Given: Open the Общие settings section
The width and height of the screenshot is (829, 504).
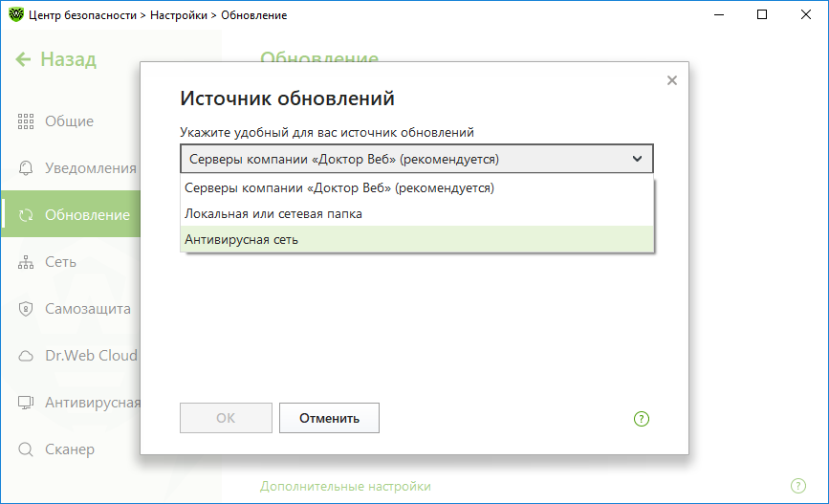Looking at the screenshot, I should point(69,121).
